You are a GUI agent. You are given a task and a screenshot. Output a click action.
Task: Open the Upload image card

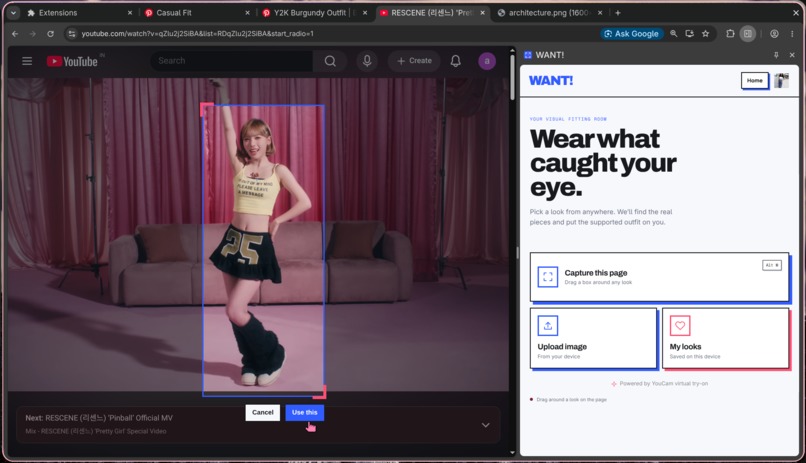[x=594, y=338]
